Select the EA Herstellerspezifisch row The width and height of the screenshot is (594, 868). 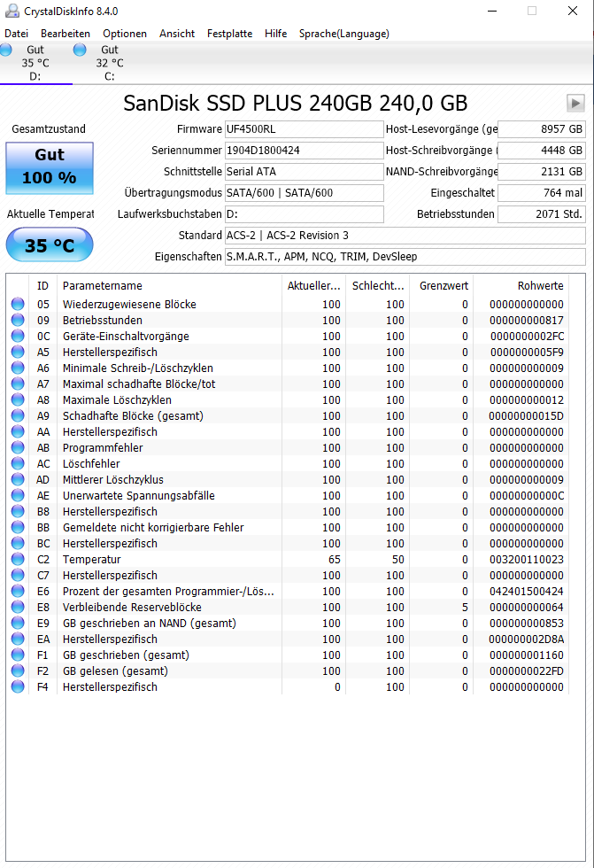point(288,639)
